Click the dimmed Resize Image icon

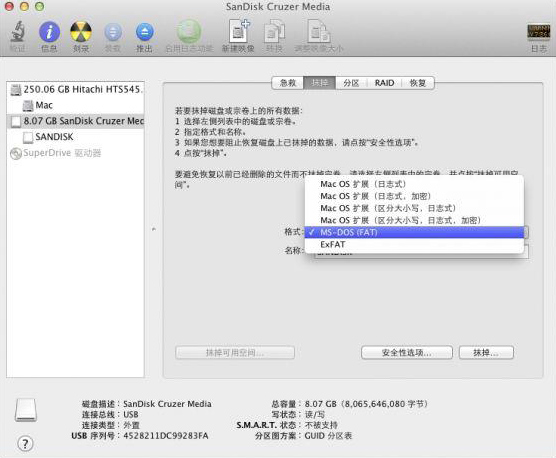[318, 32]
